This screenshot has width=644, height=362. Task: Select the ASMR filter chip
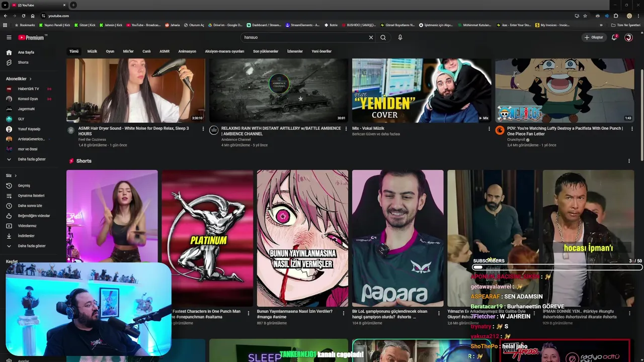pyautogui.click(x=165, y=51)
